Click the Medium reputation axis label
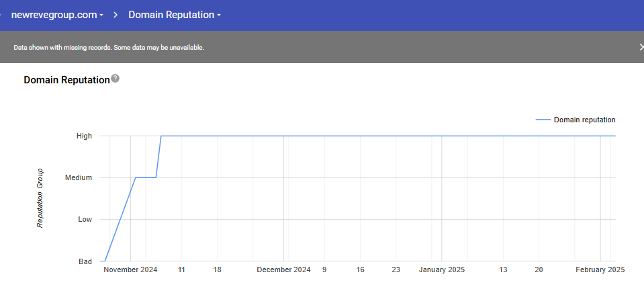The width and height of the screenshot is (644, 291). click(78, 177)
